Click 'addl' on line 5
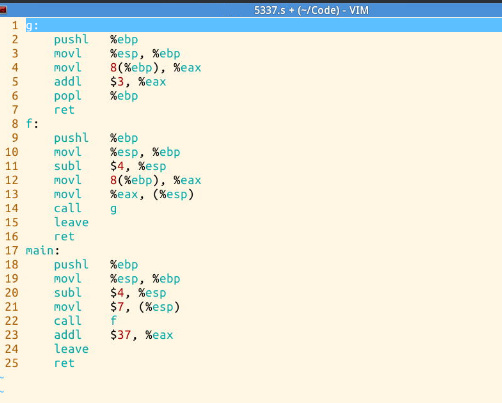The height and width of the screenshot is (403, 502). click(68, 82)
